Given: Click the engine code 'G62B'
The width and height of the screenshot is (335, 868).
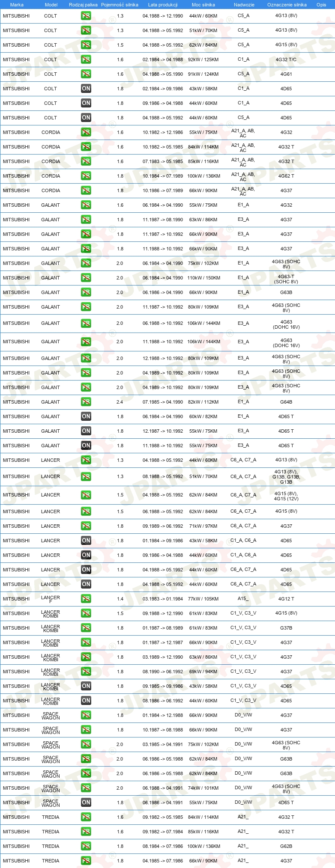Looking at the screenshot, I should pos(286,846).
